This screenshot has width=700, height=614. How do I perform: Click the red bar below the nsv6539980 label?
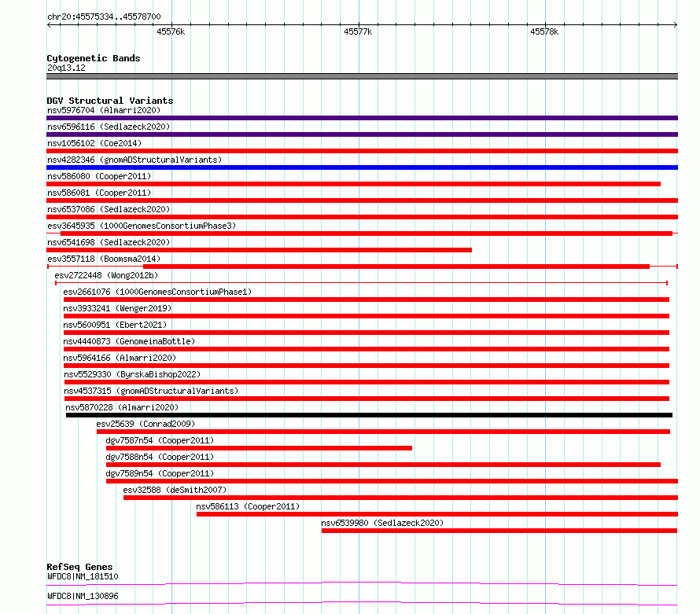[x=499, y=531]
